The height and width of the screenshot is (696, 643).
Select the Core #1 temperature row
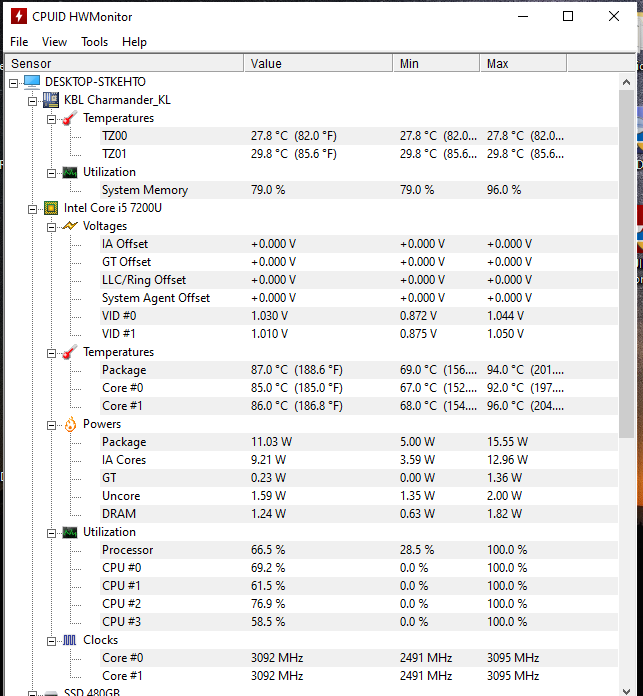click(359, 406)
